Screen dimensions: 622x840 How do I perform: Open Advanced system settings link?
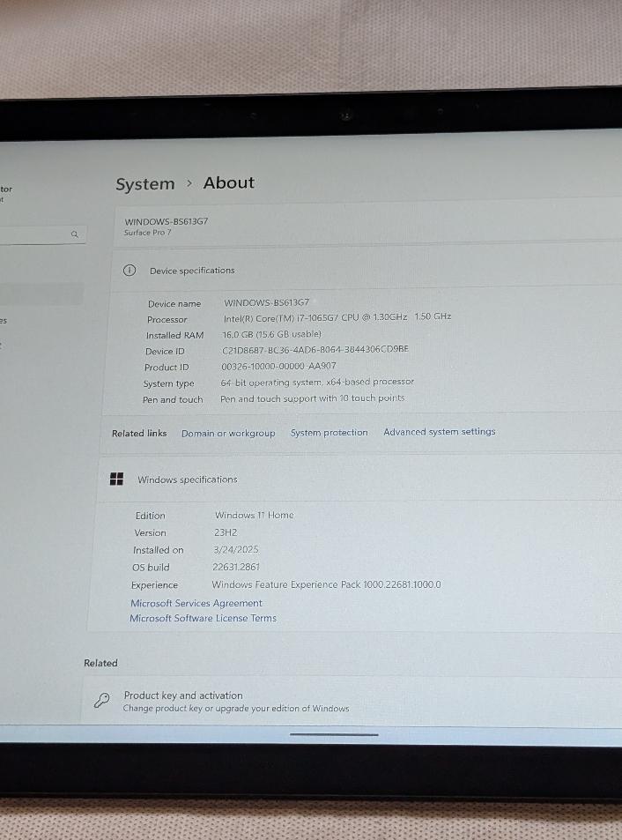[x=439, y=432]
